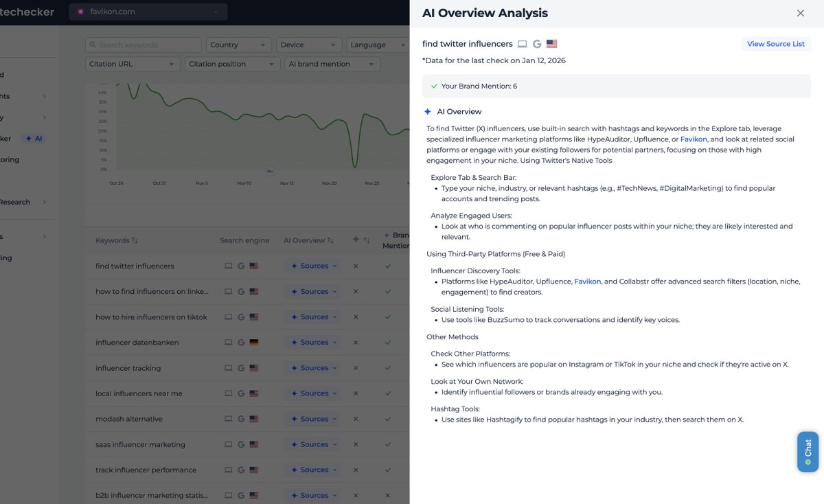Click the 'local influencers near me' keyword
Screen dimensions: 824x504
139,393
